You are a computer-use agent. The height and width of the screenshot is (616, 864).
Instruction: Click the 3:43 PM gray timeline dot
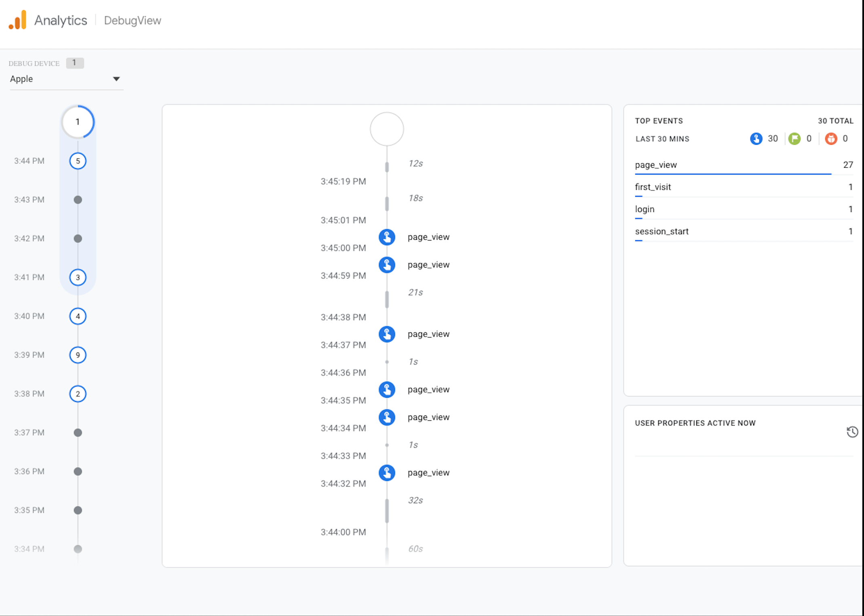[78, 200]
